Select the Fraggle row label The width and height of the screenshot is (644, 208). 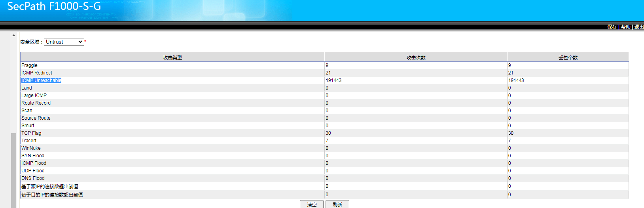point(29,65)
